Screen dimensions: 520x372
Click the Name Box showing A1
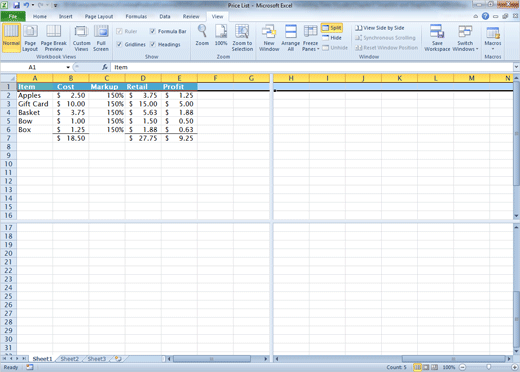[32, 67]
